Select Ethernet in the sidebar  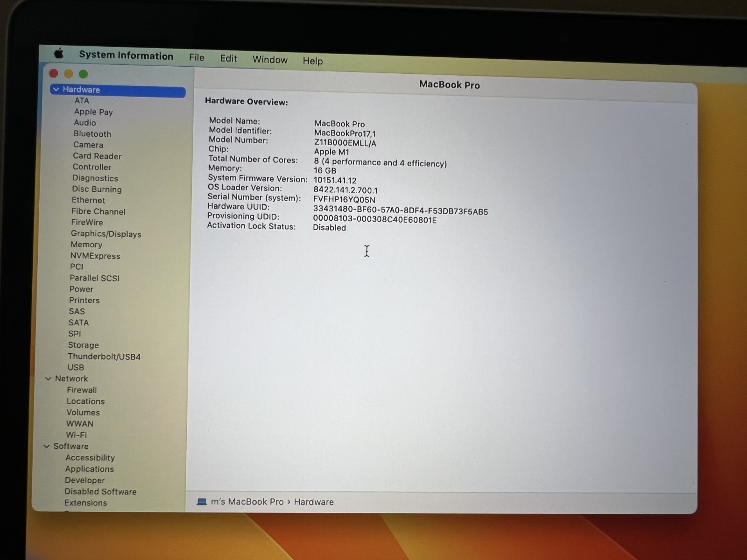coord(88,200)
